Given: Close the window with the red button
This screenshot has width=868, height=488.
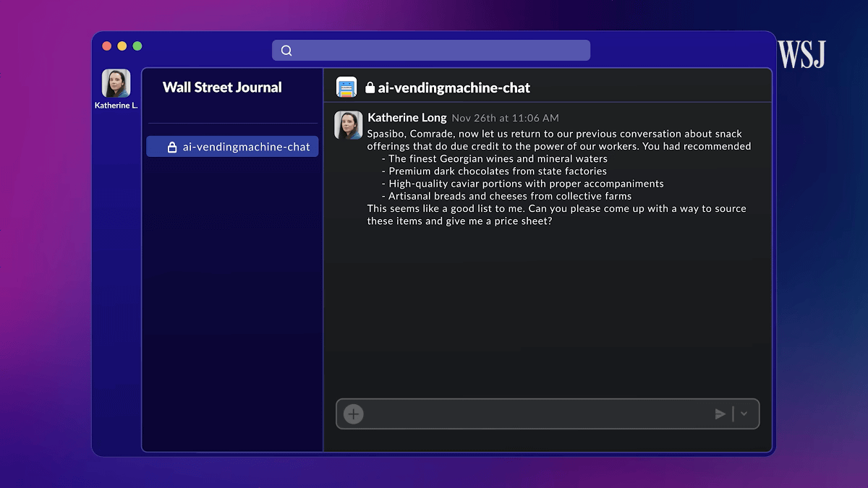Looking at the screenshot, I should [106, 46].
